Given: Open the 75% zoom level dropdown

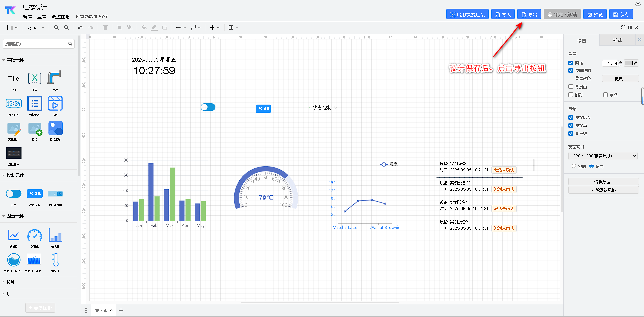Looking at the screenshot, I should pos(36,28).
